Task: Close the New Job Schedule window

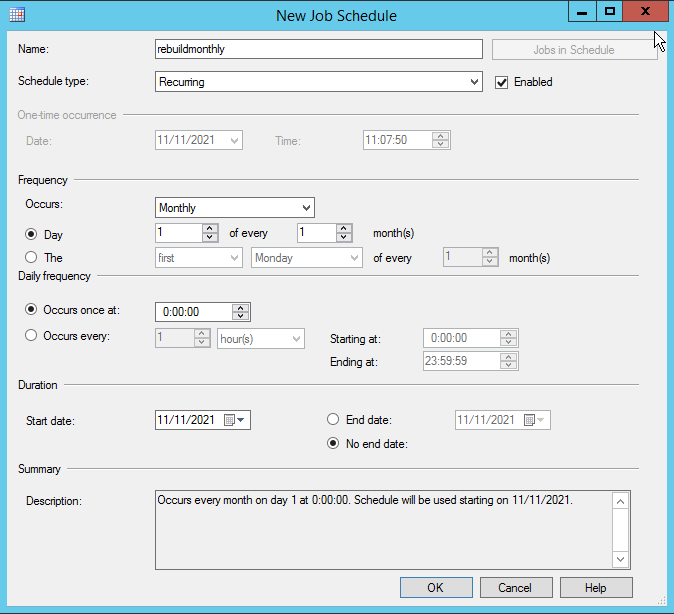Action: [x=645, y=12]
